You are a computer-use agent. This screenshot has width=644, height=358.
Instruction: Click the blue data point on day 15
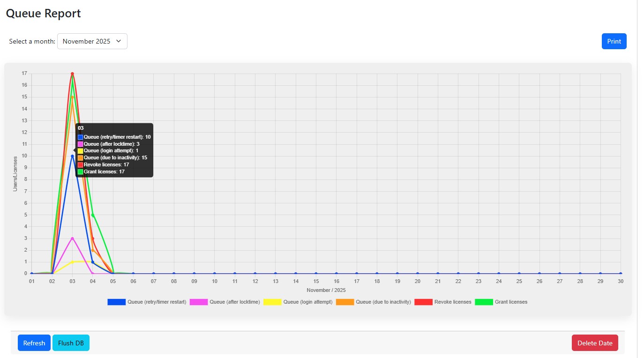[x=316, y=274]
